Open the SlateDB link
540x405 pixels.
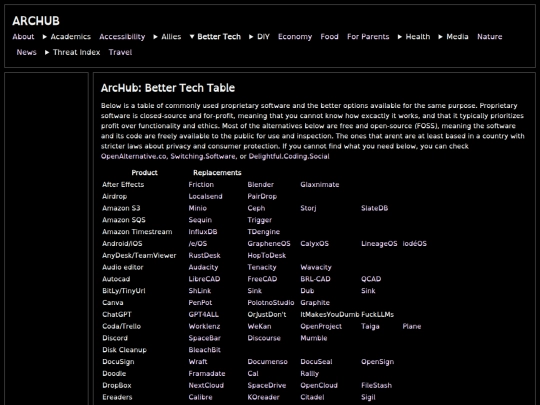(375, 208)
